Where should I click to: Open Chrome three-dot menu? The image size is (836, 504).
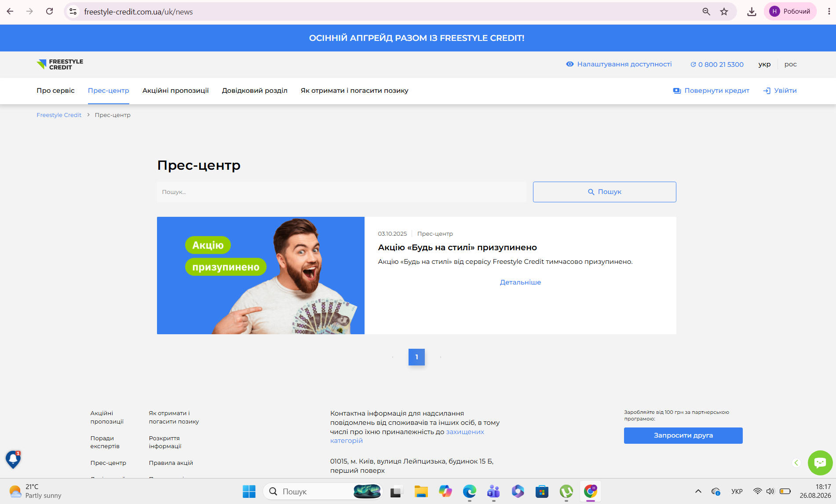tap(829, 11)
